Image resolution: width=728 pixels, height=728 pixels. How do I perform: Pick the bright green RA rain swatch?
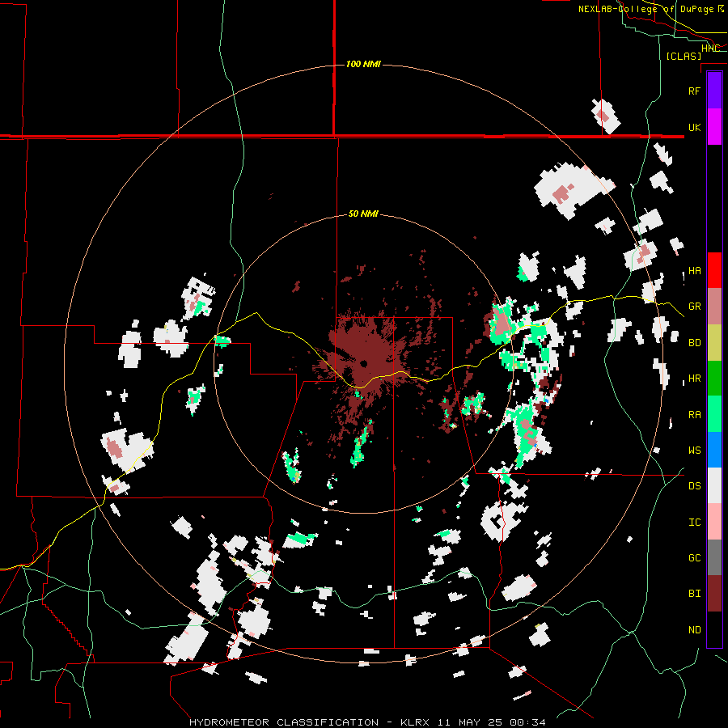[714, 414]
